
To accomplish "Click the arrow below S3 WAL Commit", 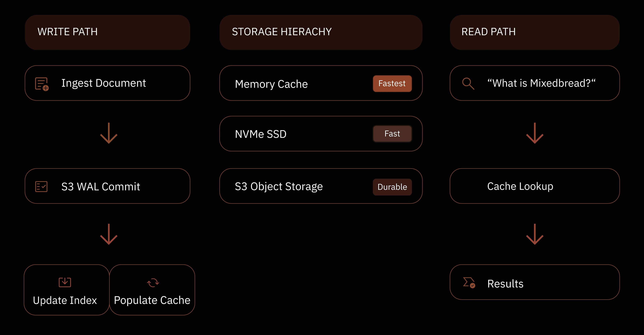I will (x=109, y=234).
